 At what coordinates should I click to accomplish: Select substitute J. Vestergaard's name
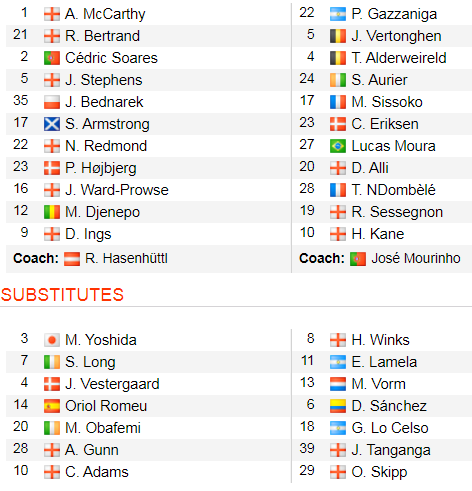112,384
